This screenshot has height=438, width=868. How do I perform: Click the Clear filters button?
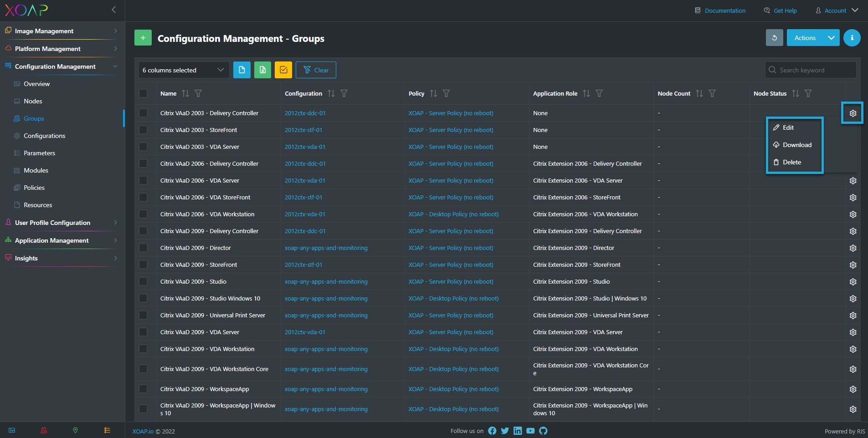316,70
